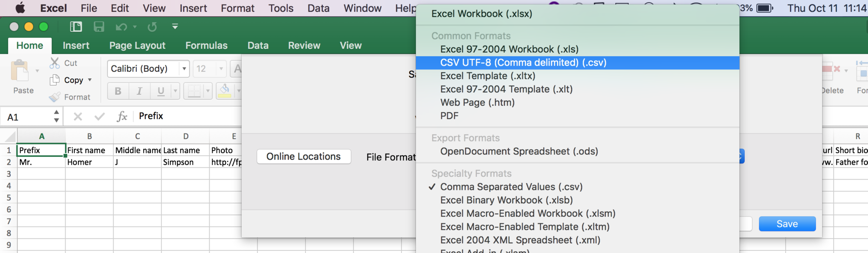868x253 pixels.
Task: Select column B header
Action: point(89,136)
